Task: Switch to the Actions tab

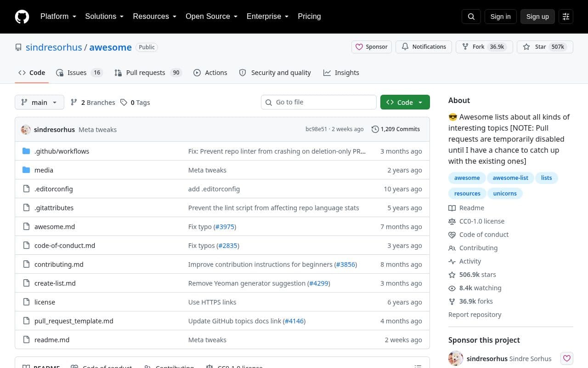Action: (x=210, y=73)
